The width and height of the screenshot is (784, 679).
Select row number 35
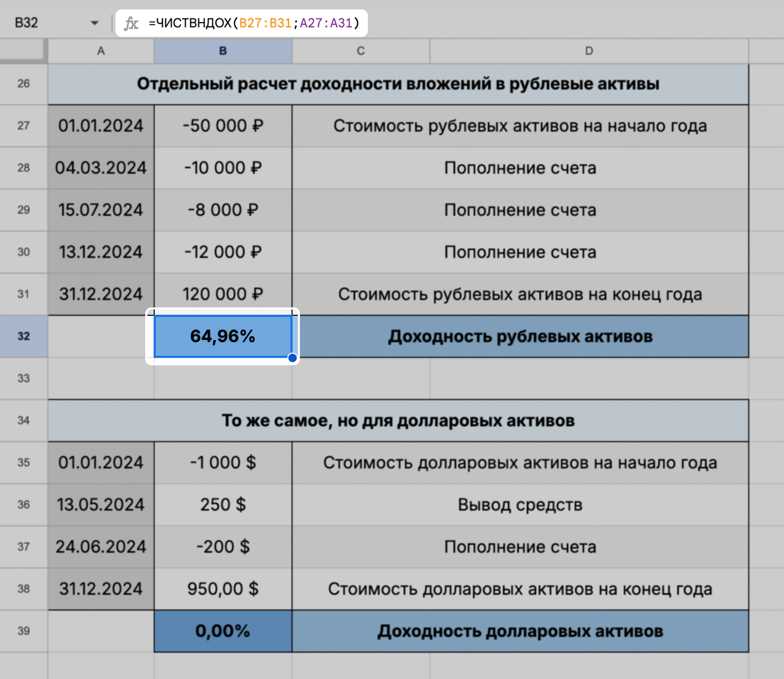[23, 462]
